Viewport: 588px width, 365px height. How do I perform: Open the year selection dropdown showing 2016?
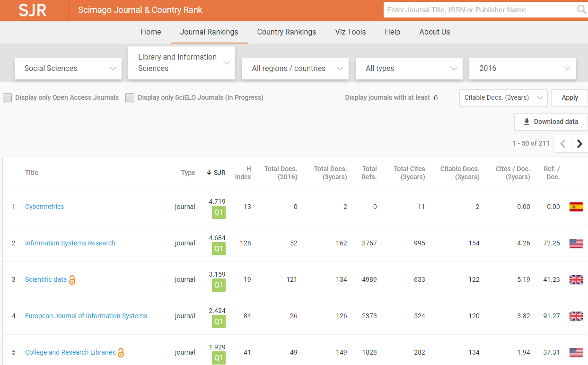(x=522, y=68)
